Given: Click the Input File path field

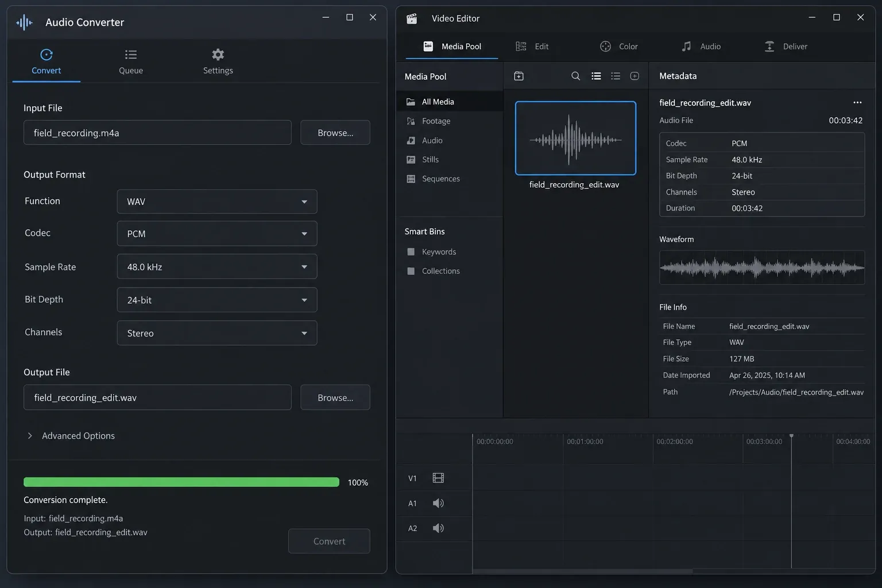Looking at the screenshot, I should click(x=157, y=133).
